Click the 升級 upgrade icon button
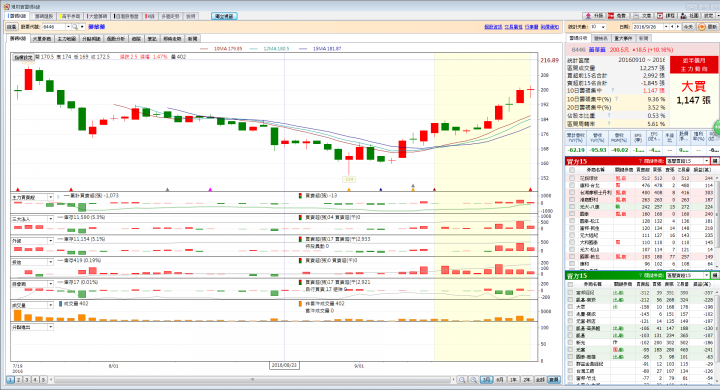720x390 pixels. 595,16
